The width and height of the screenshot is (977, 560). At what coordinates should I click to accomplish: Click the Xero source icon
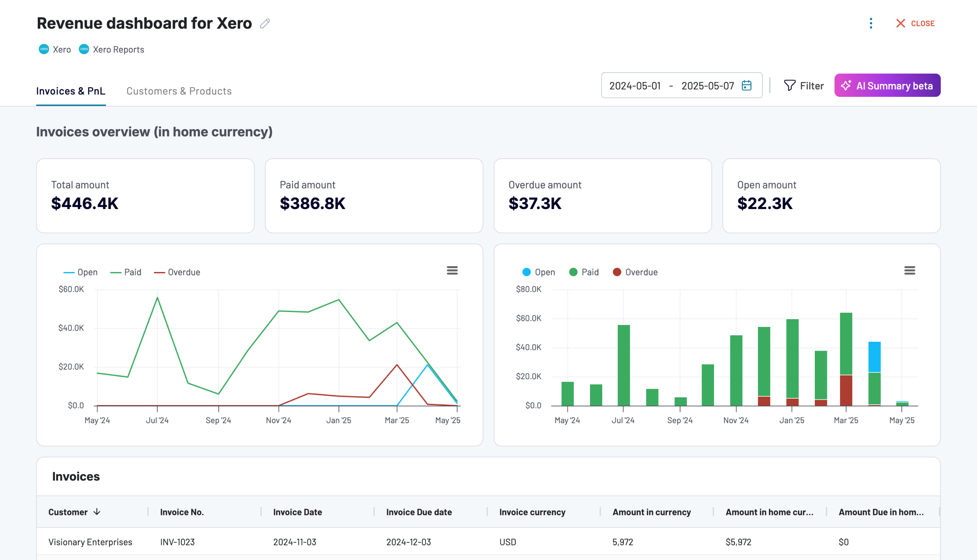(x=44, y=49)
